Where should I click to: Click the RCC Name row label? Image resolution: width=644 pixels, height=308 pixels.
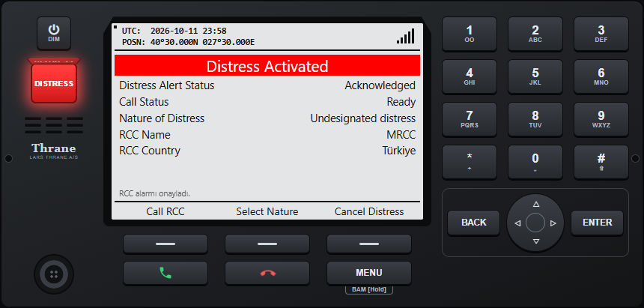(145, 135)
